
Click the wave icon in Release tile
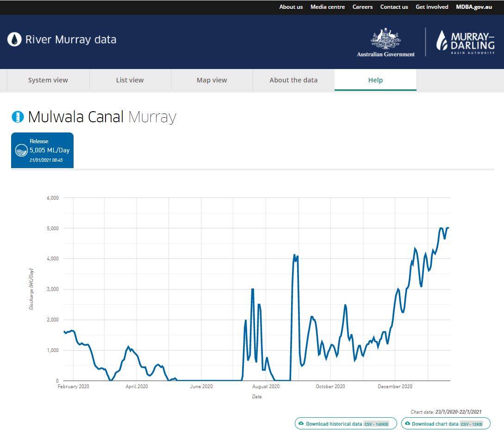click(21, 150)
